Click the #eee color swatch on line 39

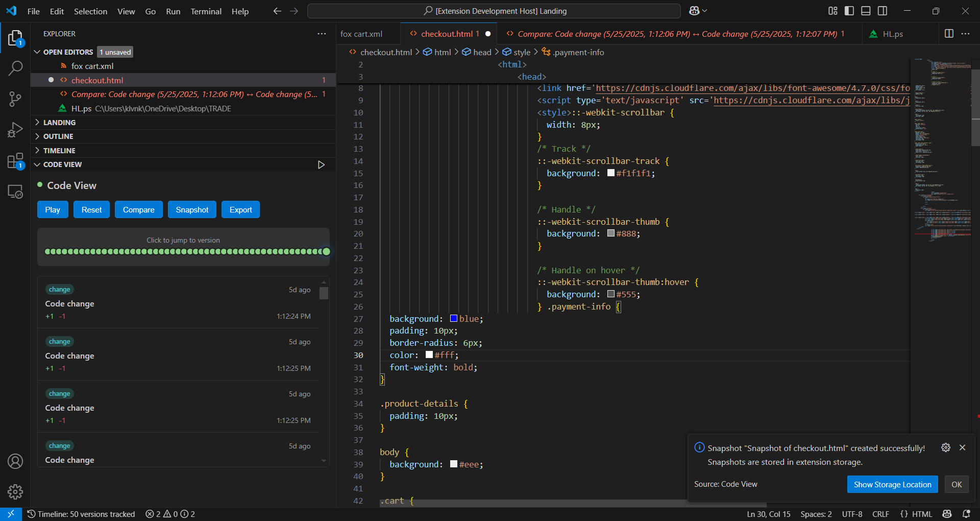453,464
